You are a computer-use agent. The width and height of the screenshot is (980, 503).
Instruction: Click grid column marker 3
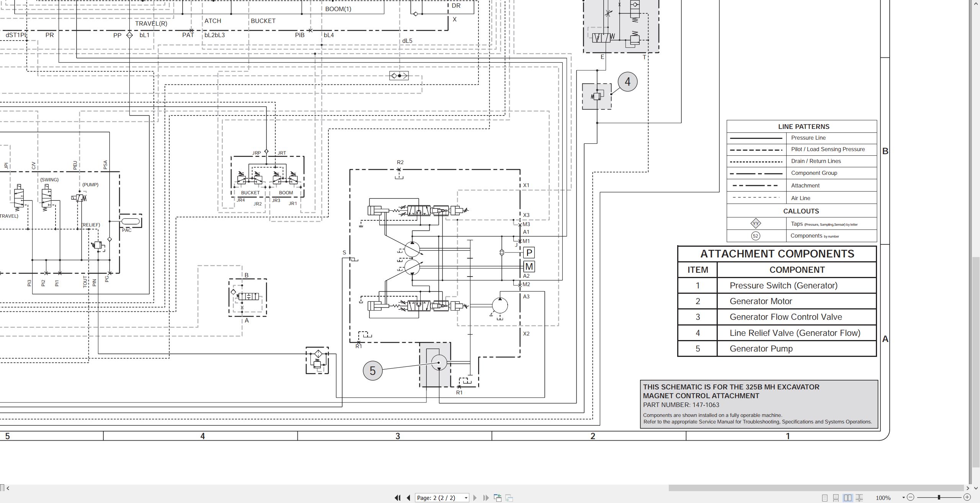click(x=398, y=436)
